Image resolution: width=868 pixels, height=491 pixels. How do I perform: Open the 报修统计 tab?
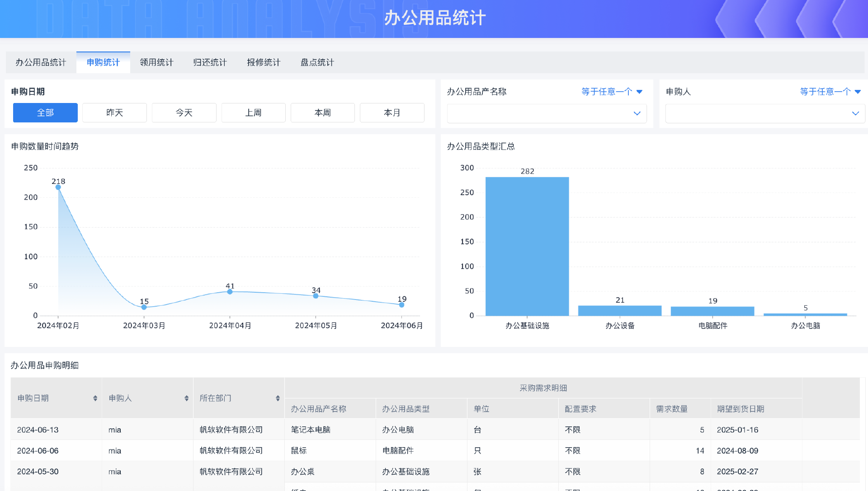tap(264, 62)
